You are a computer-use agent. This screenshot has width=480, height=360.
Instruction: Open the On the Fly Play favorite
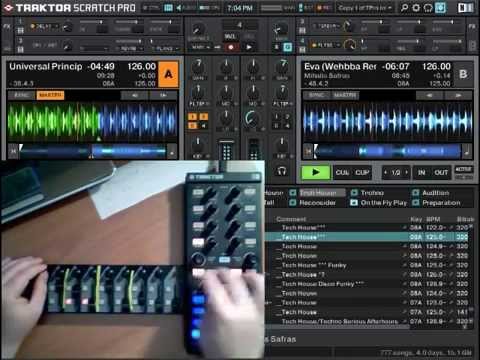click(x=383, y=203)
